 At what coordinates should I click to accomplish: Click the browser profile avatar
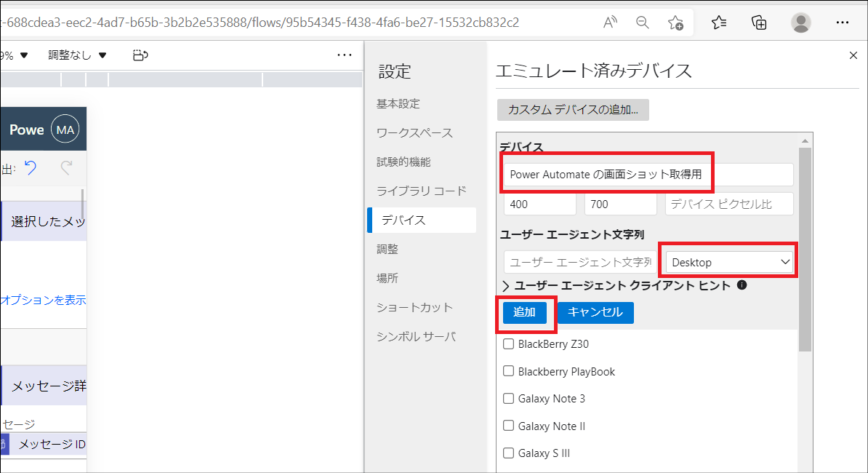point(800,23)
